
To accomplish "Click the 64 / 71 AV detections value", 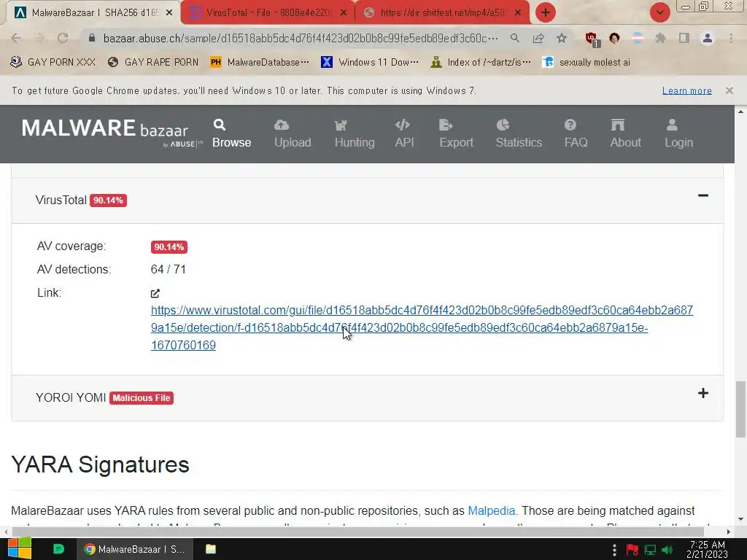I will click(169, 270).
